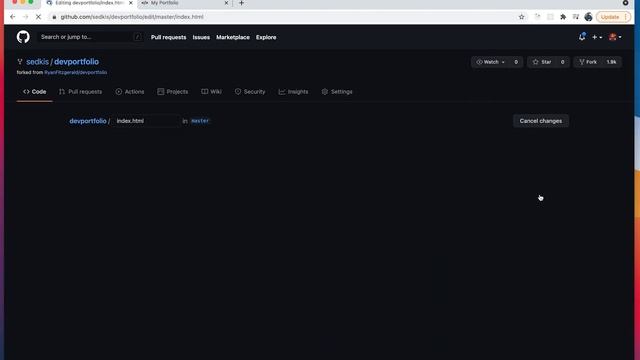The image size is (640, 360).
Task: Select the Pull requests repository tab
Action: pyautogui.click(x=80, y=92)
